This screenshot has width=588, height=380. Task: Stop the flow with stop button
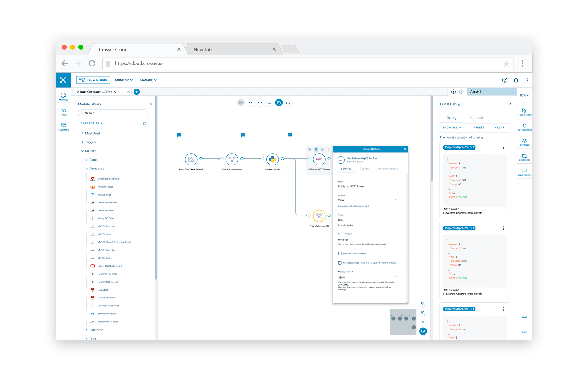coord(461,92)
